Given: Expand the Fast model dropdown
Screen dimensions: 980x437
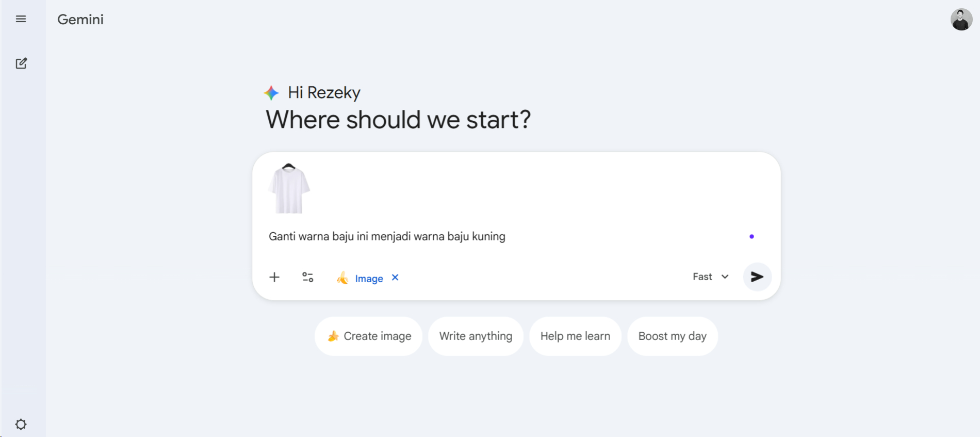Looking at the screenshot, I should coord(710,277).
